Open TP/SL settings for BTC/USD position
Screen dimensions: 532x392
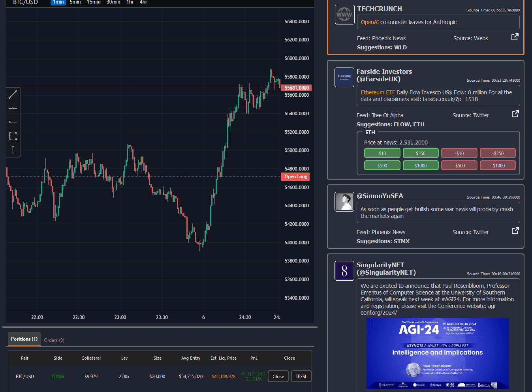(301, 376)
